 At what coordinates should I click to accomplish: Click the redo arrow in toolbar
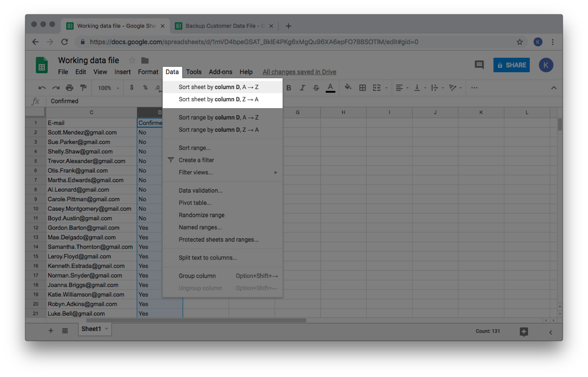(x=56, y=88)
